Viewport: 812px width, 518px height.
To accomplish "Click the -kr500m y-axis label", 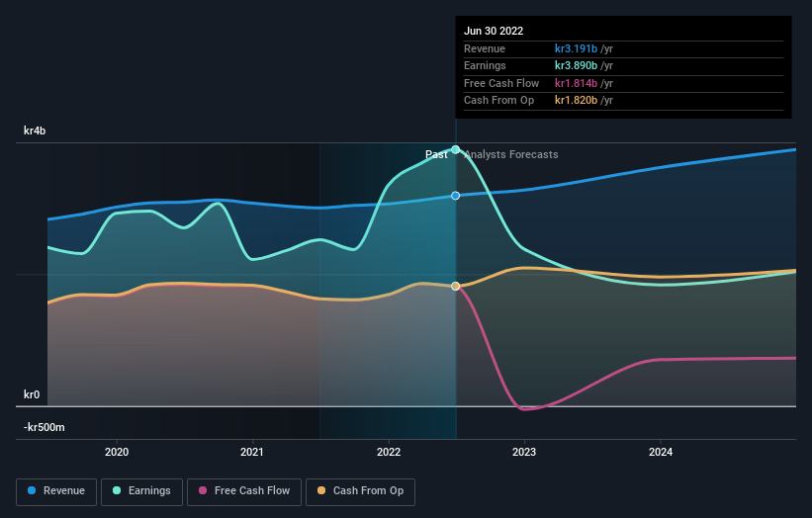I will pos(45,427).
